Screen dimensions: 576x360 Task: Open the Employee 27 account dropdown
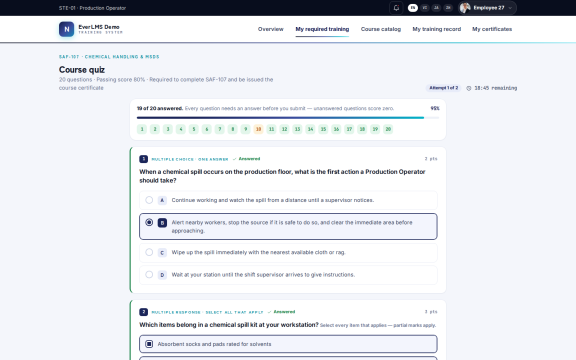point(487,8)
